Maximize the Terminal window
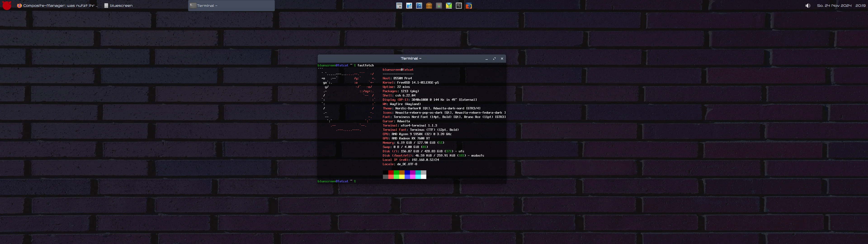 point(494,59)
